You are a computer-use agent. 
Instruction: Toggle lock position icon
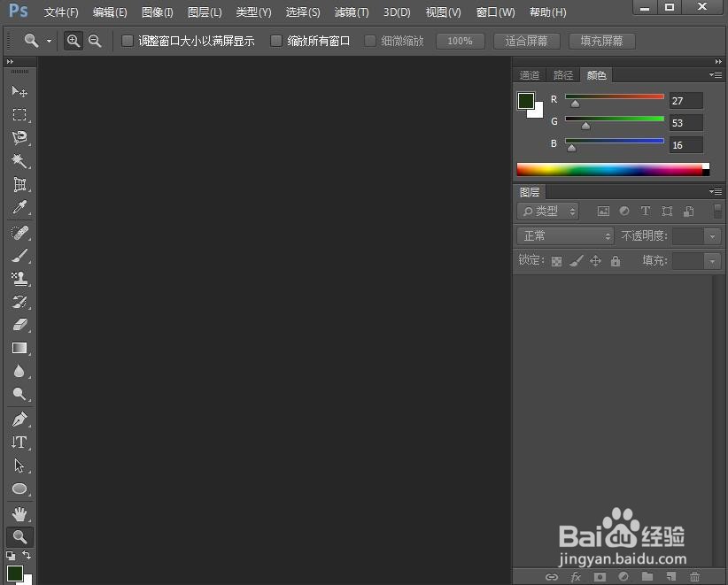(x=596, y=261)
